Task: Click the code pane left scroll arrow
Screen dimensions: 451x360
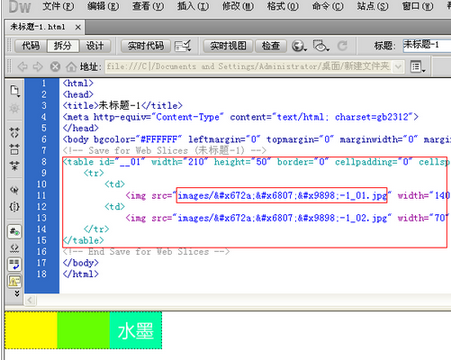Action: [30, 300]
